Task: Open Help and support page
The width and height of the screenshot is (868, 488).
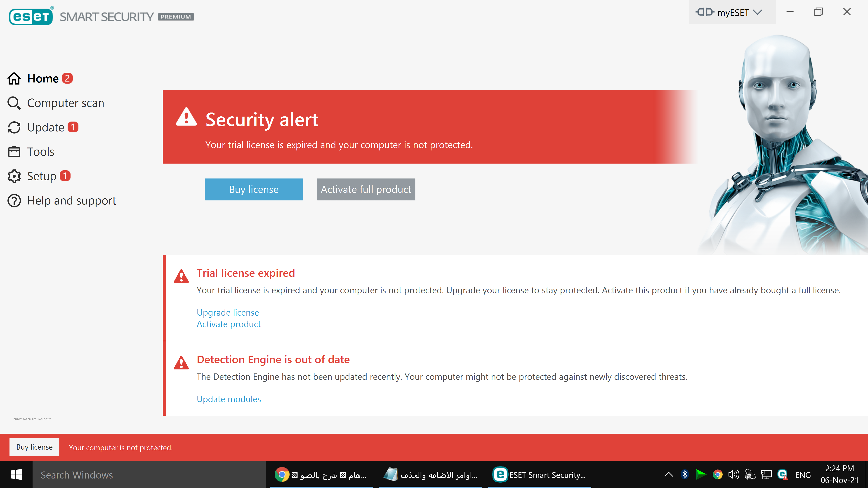Action: pos(71,201)
